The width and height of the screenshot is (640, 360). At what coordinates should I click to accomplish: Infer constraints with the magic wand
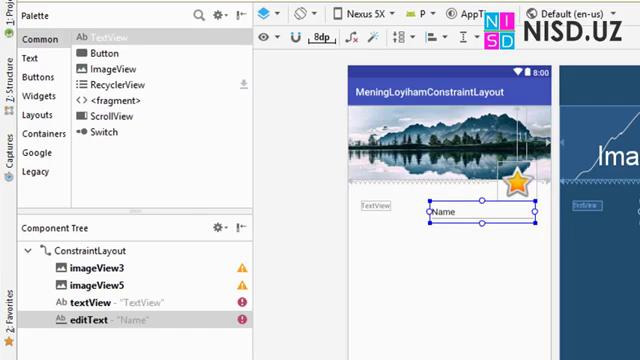click(373, 37)
